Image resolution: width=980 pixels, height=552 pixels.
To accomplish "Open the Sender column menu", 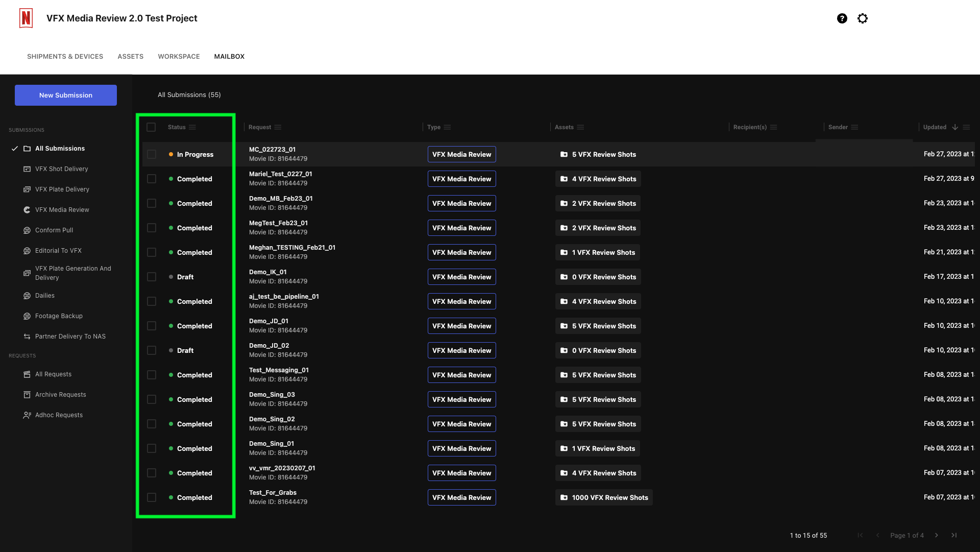I will point(855,127).
